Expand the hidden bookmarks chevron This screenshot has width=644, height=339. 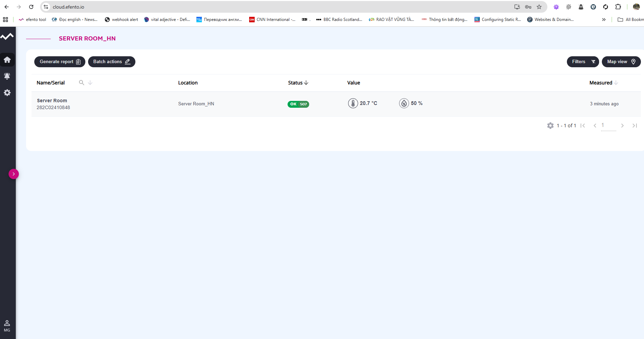(x=604, y=20)
